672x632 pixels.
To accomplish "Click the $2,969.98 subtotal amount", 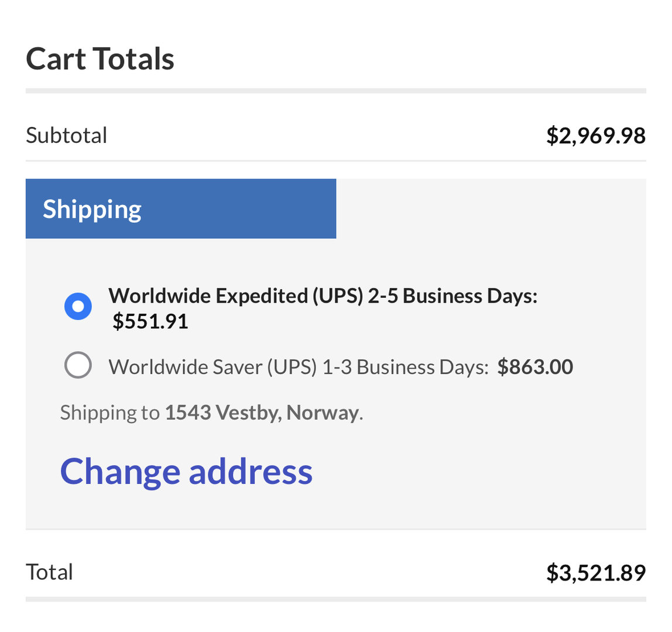I will click(595, 136).
